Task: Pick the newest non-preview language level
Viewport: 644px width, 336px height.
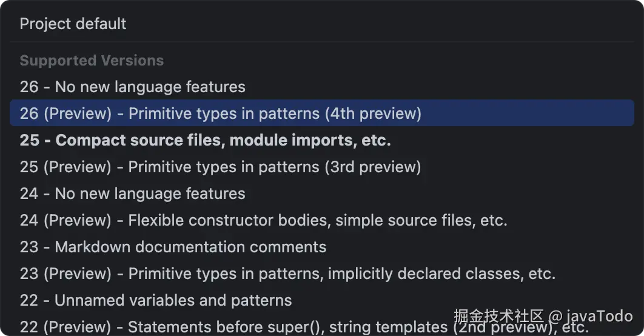Action: [132, 87]
